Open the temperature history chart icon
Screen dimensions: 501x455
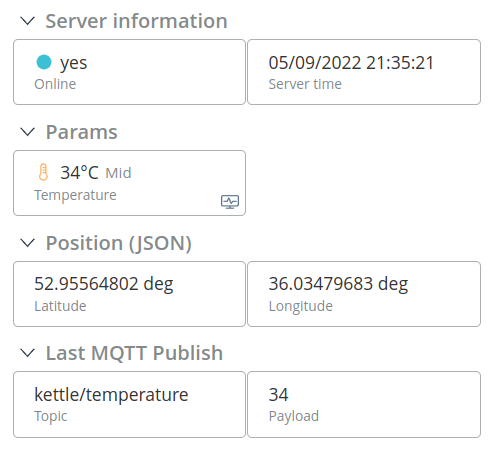[230, 202]
